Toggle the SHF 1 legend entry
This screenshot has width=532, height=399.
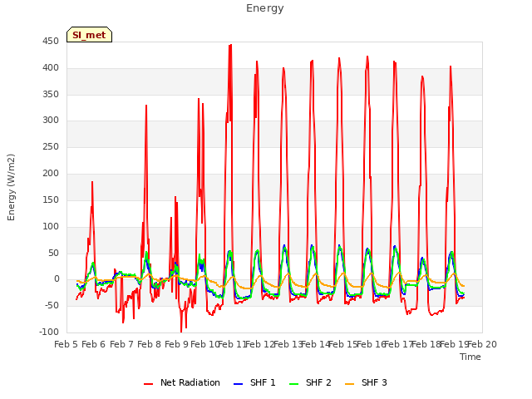(x=255, y=382)
